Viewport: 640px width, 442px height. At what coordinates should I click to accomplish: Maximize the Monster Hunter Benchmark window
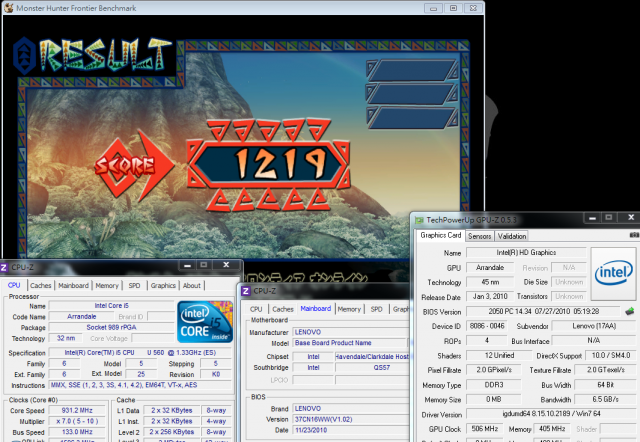pos(453,8)
